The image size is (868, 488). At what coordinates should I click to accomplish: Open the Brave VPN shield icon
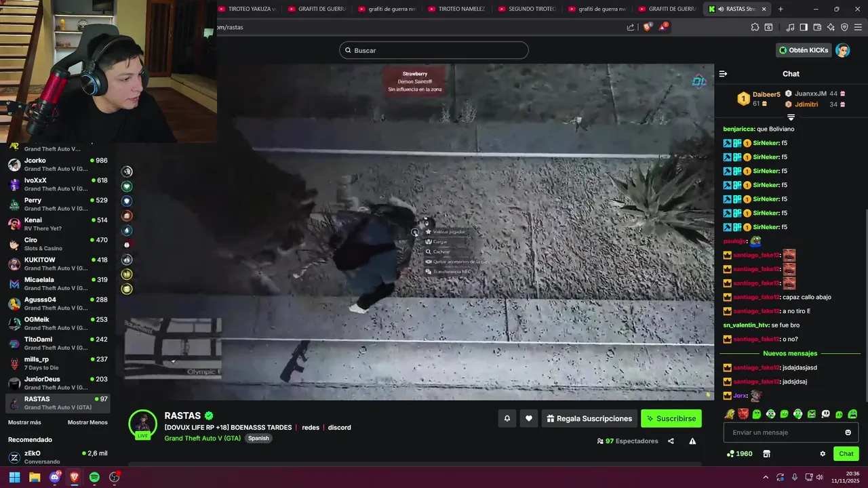tap(844, 27)
